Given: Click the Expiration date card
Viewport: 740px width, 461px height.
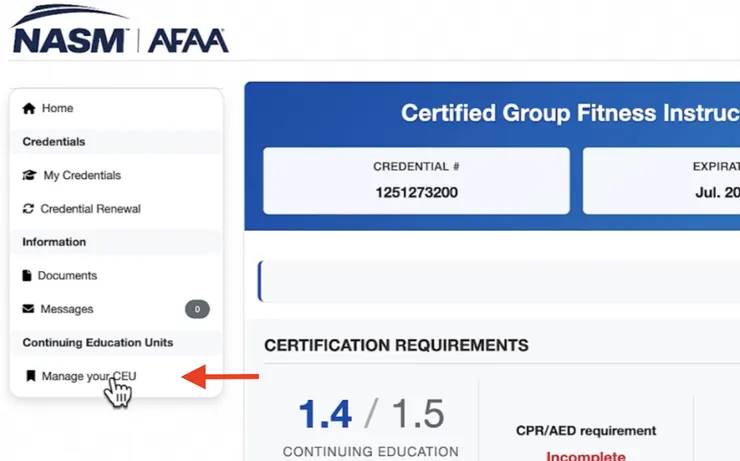Looking at the screenshot, I should coord(661,180).
